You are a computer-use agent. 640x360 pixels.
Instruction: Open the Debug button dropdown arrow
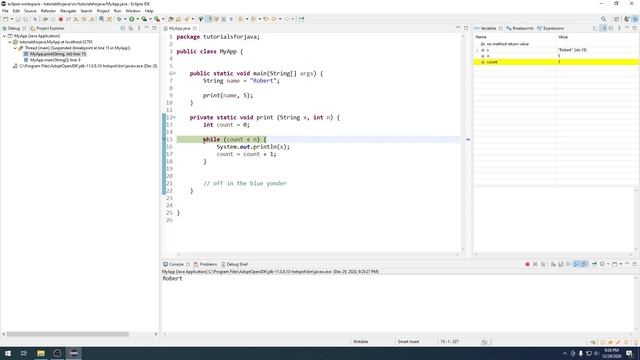point(124,19)
